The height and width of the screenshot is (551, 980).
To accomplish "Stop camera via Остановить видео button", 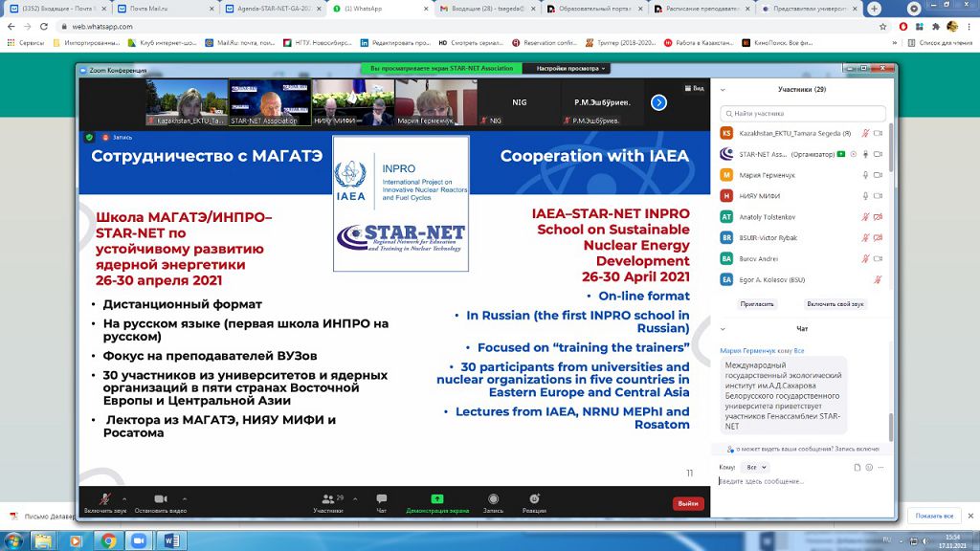I will [x=161, y=502].
